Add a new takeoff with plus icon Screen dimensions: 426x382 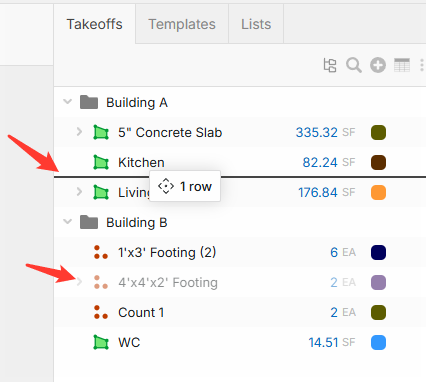pos(378,65)
